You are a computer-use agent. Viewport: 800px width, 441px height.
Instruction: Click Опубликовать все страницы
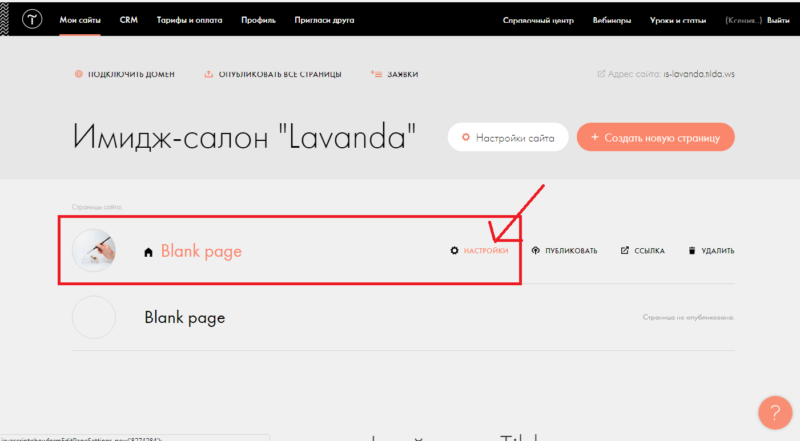280,74
